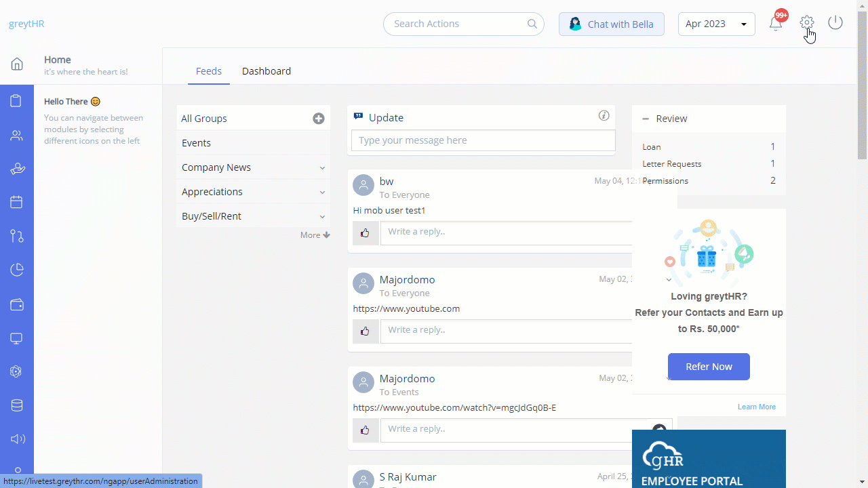Collapse the Review panel
Image resolution: width=868 pixels, height=488 pixels.
[646, 119]
